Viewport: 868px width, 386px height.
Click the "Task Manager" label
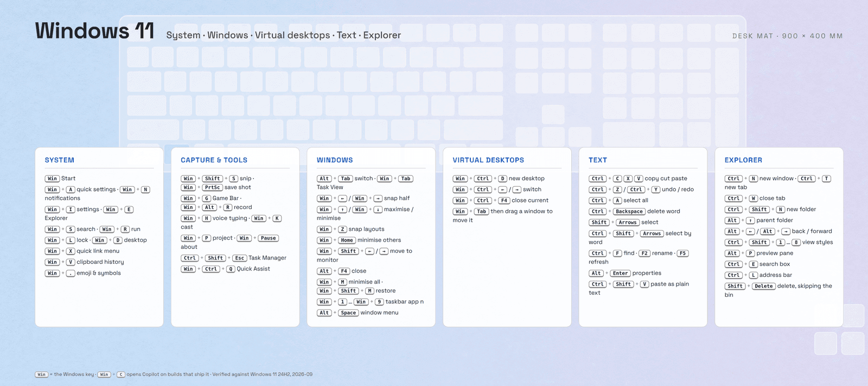[267, 258]
